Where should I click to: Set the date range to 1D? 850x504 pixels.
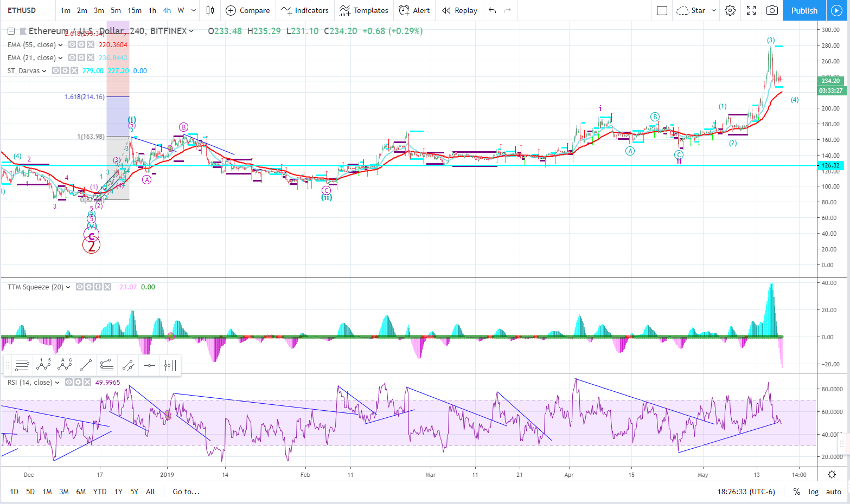(14, 492)
